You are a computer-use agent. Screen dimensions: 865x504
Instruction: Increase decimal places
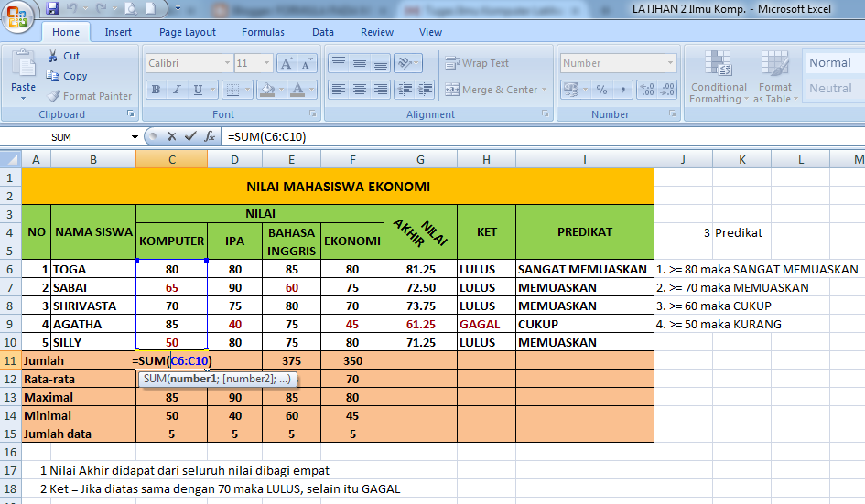(646, 90)
